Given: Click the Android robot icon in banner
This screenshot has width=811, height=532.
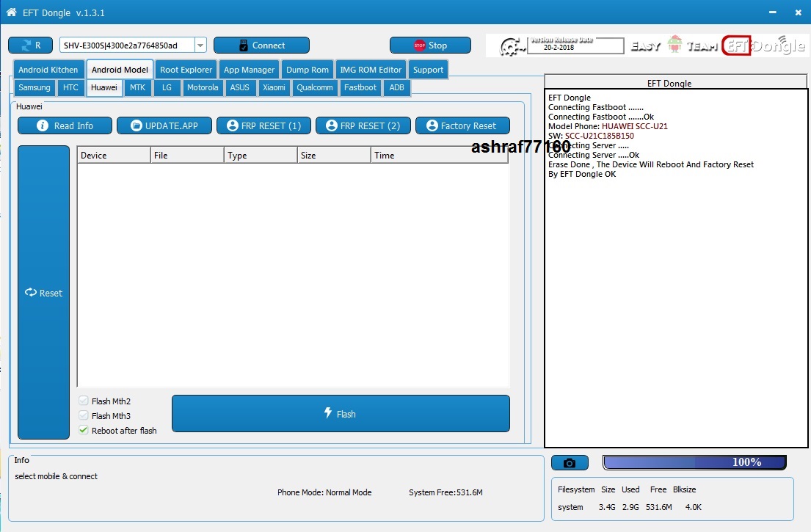Looking at the screenshot, I should [x=674, y=45].
